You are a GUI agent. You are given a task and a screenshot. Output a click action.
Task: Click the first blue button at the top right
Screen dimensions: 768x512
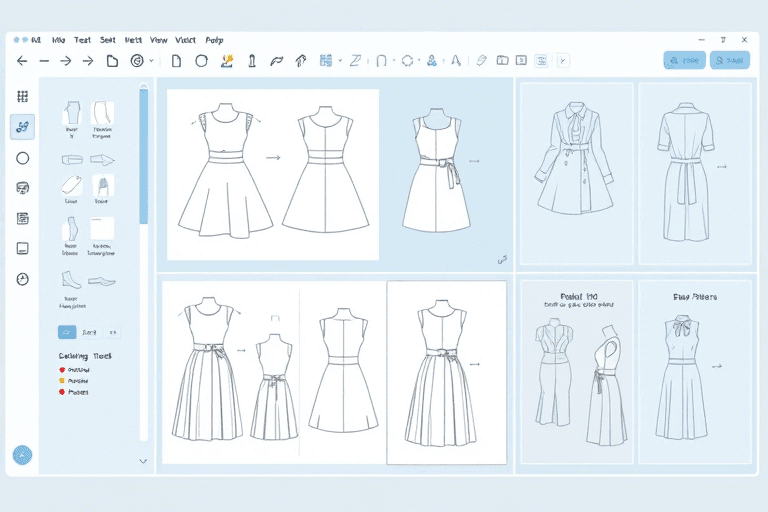684,60
